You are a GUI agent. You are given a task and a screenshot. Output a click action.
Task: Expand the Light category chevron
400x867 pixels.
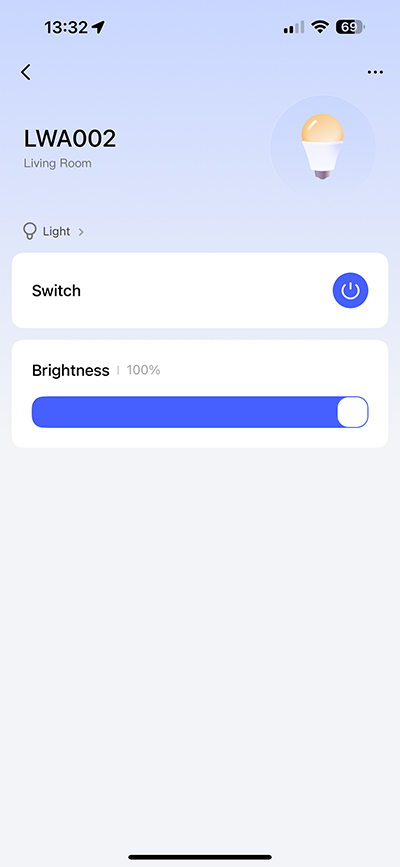[x=81, y=232]
